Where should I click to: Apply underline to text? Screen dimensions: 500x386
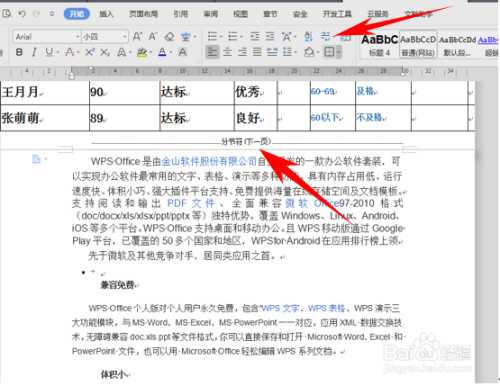pyautogui.click(x=49, y=52)
